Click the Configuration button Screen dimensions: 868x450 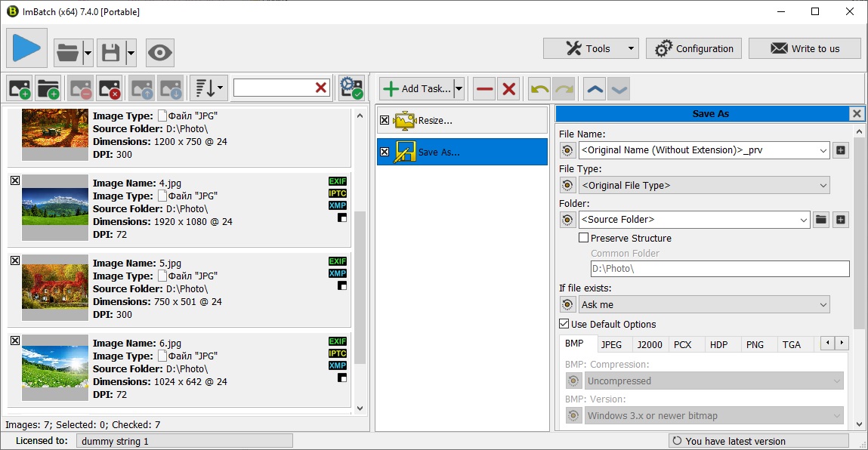[694, 49]
